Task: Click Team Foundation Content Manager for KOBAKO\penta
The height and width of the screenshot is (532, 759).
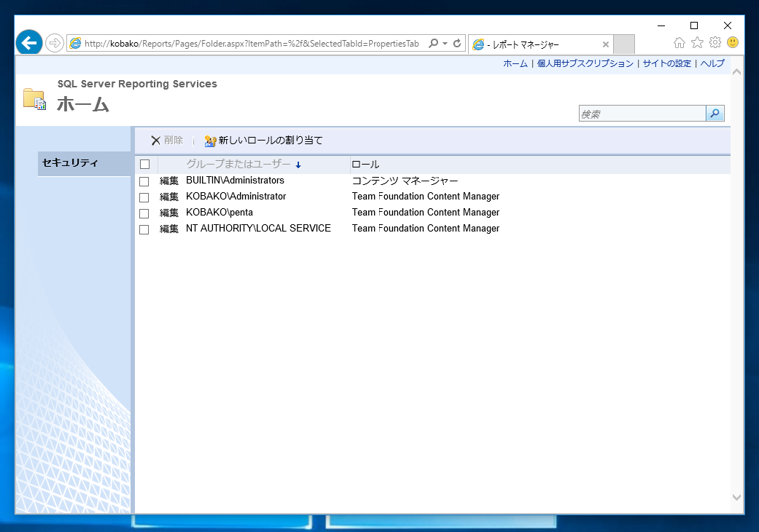Action: point(425,212)
